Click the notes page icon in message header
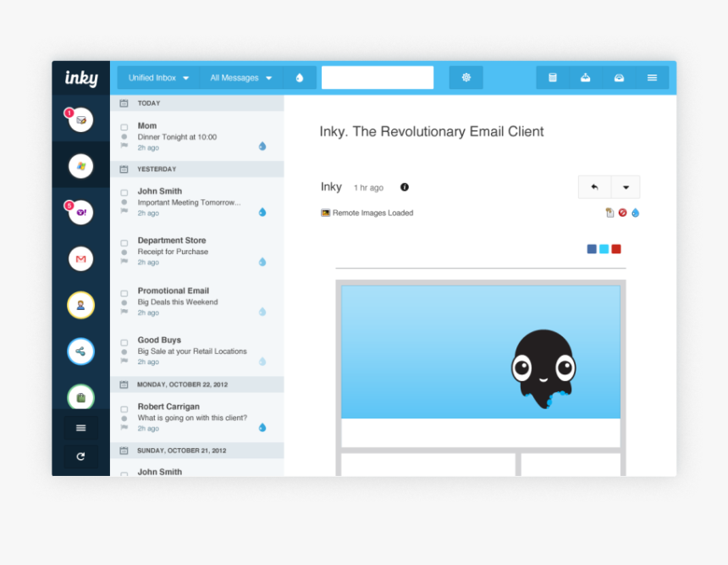Viewport: 728px width, 565px height. pyautogui.click(x=609, y=213)
